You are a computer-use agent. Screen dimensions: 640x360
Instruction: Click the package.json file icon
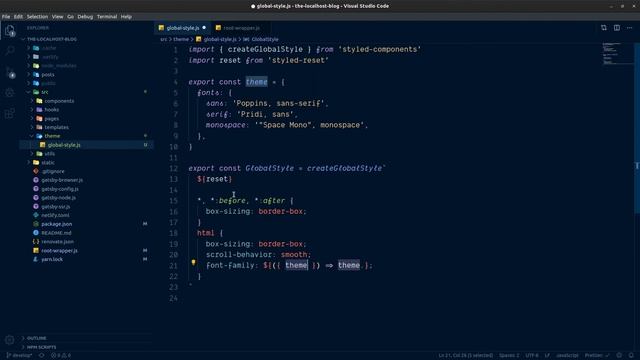coord(36,224)
